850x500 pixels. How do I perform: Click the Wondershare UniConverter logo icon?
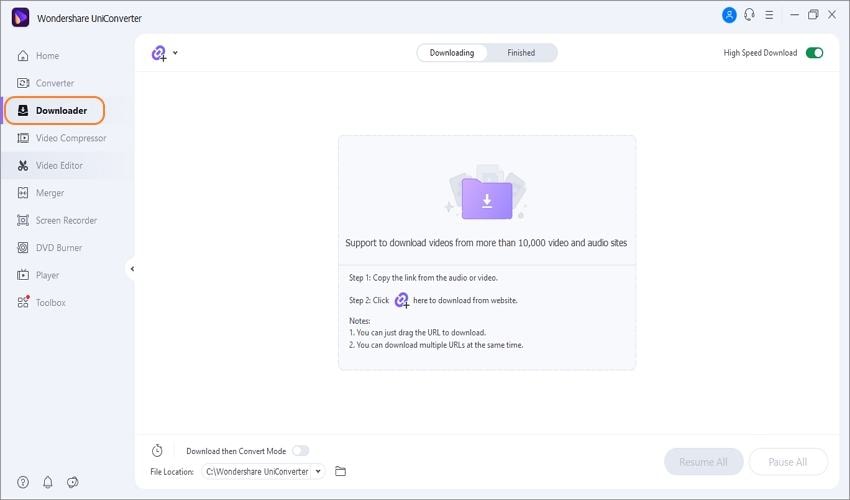click(x=21, y=17)
